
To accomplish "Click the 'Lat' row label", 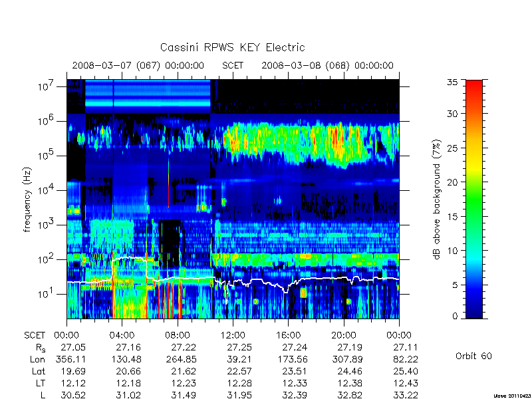I will tap(39, 371).
